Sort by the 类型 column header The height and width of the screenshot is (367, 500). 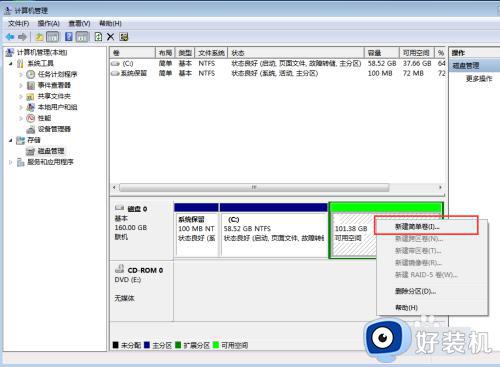[185, 53]
